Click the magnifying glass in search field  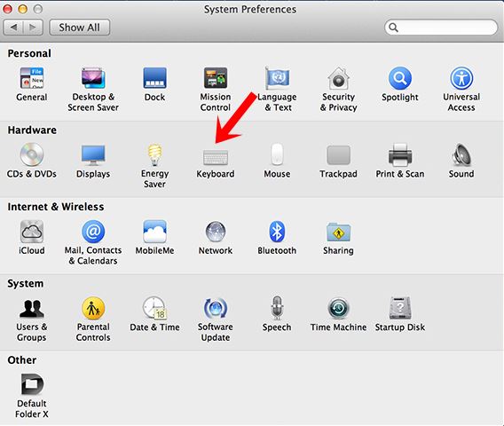393,28
